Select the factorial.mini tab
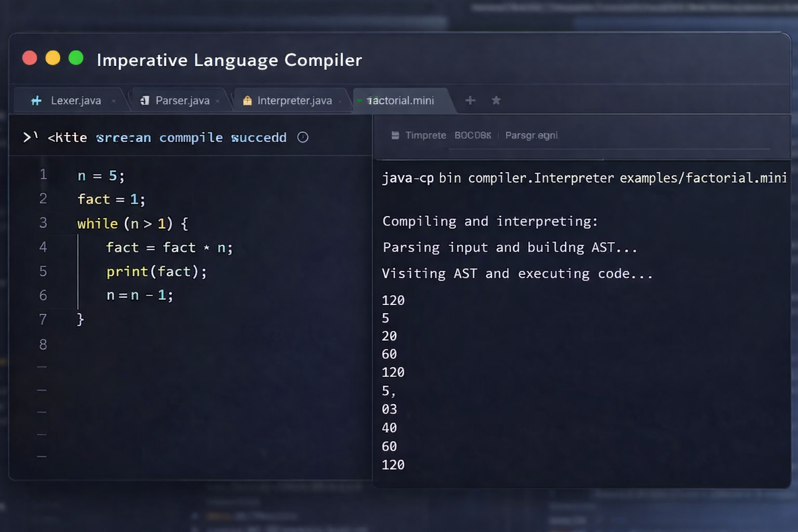The width and height of the screenshot is (798, 532). (x=403, y=100)
